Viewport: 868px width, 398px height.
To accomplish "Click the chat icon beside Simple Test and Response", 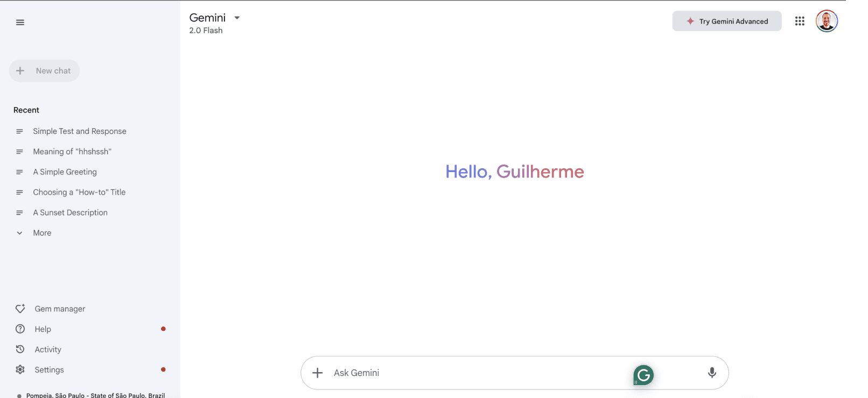I will click(x=19, y=131).
